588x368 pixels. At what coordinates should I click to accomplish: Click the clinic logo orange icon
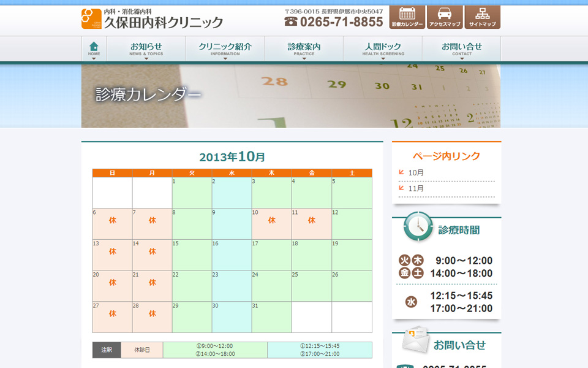tap(91, 18)
